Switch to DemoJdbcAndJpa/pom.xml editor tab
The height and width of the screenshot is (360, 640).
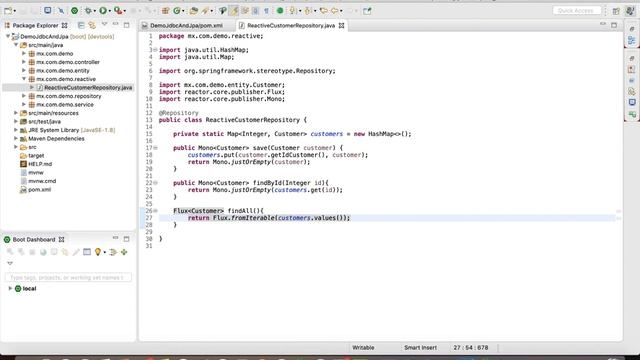[186, 25]
